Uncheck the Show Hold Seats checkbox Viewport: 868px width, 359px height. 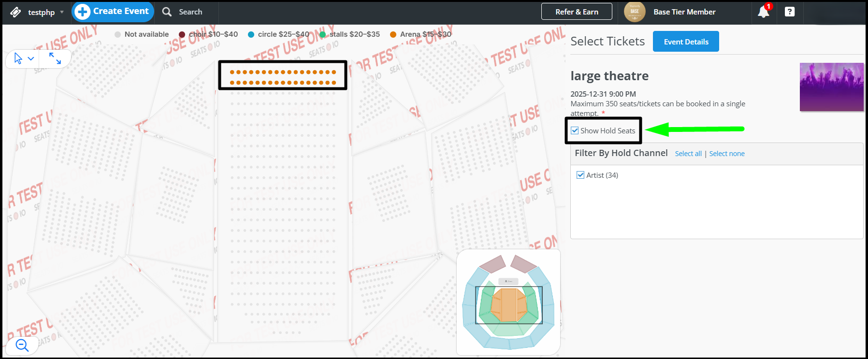575,130
